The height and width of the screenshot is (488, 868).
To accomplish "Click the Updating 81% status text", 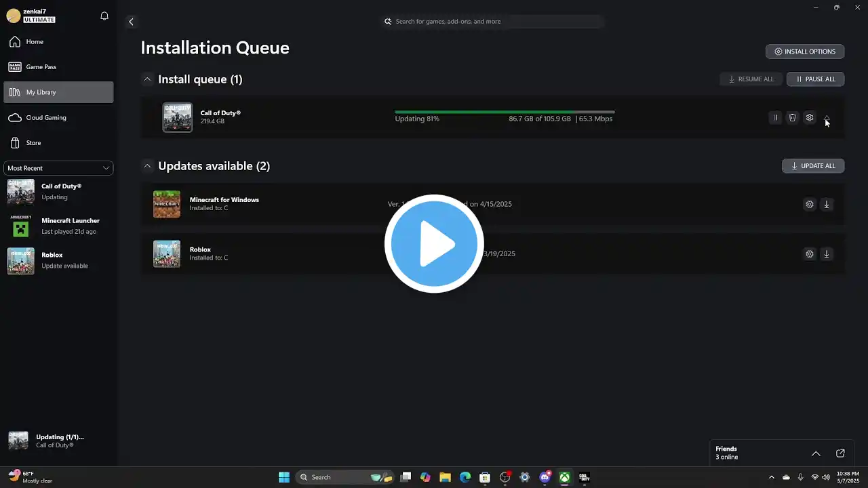I will pyautogui.click(x=417, y=119).
